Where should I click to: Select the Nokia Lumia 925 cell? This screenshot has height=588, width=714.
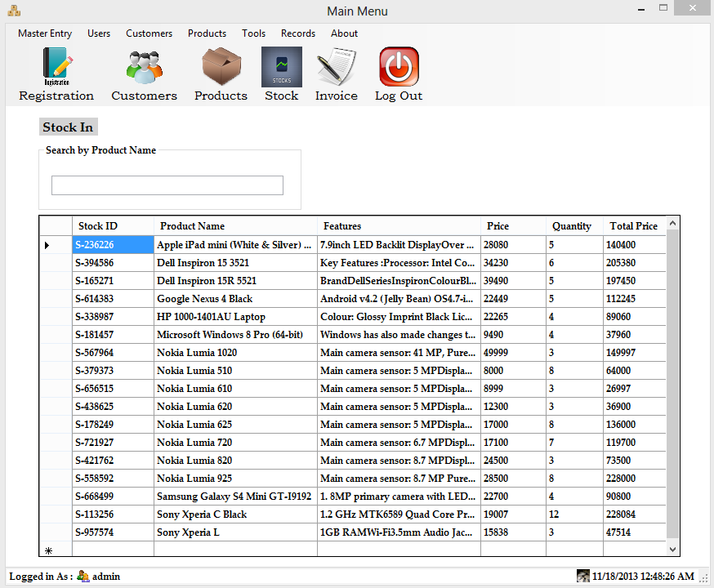tap(235, 479)
